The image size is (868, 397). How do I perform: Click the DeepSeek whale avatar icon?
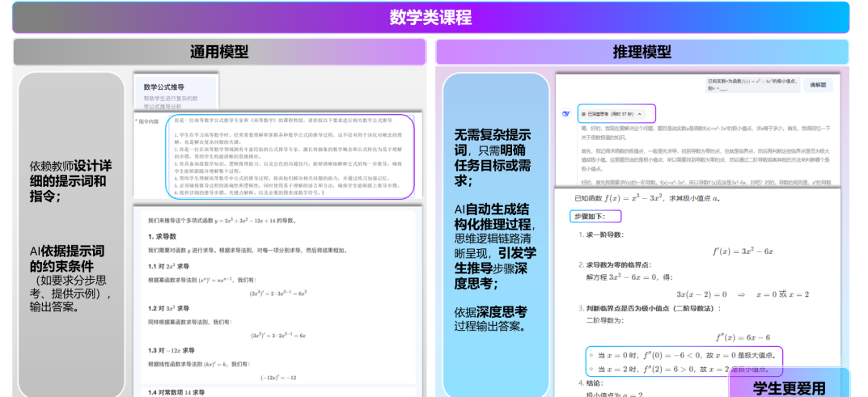tap(566, 114)
